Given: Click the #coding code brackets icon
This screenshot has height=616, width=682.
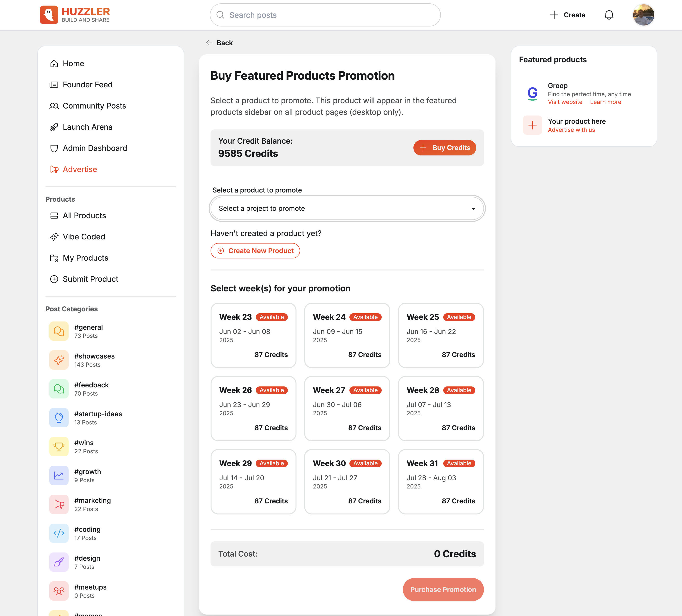Looking at the screenshot, I should (x=59, y=533).
